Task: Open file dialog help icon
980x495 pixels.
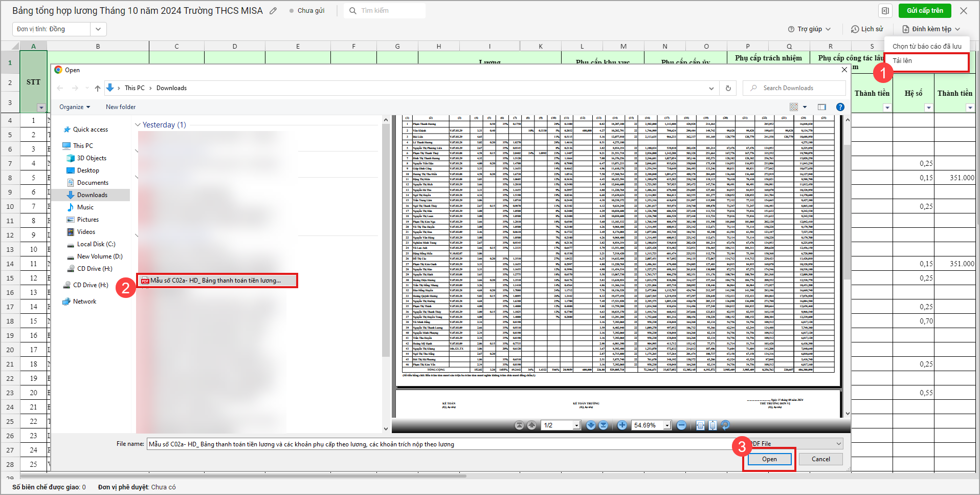Action: pyautogui.click(x=840, y=107)
